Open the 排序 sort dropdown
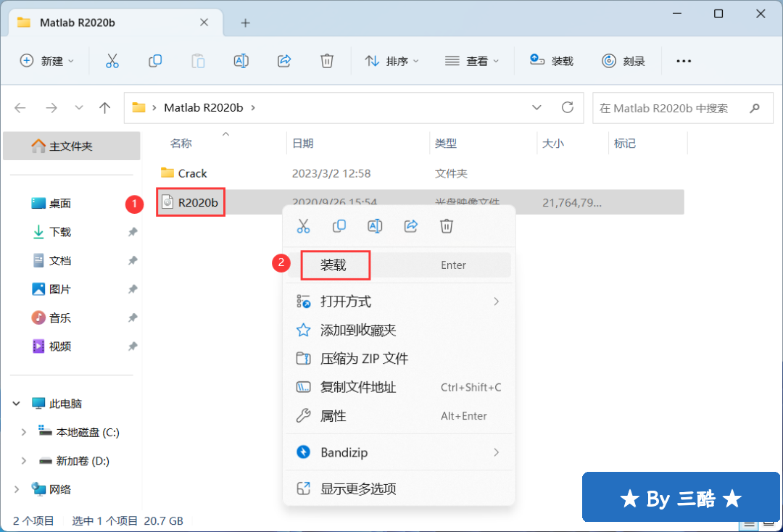783x532 pixels. coord(392,61)
